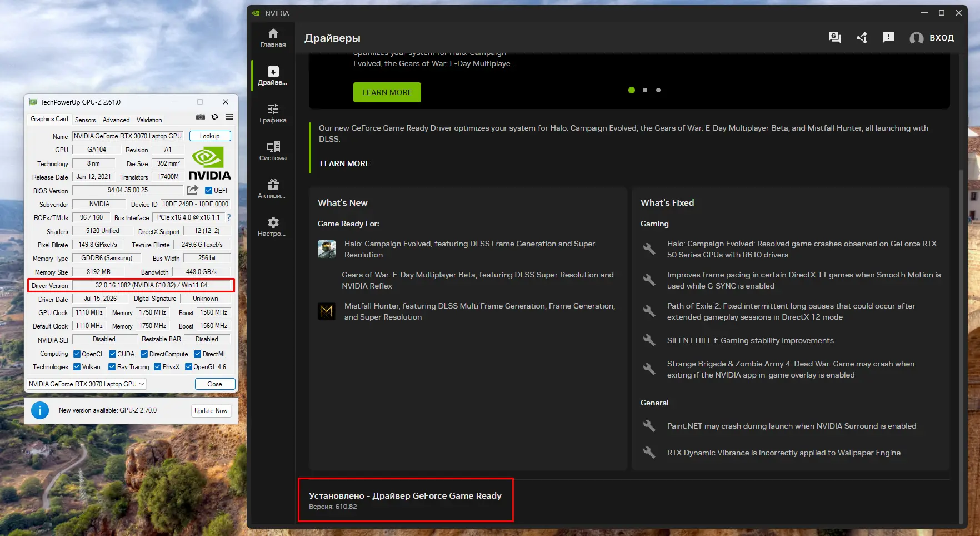Click the Memory Type field GDDR6 (Samsung)
Screen dimensions: 980x536
(x=107, y=258)
